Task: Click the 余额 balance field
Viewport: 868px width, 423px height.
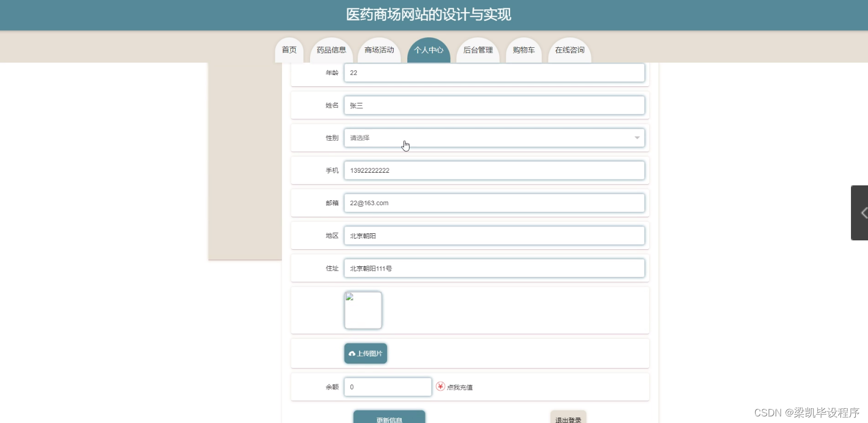Action: [388, 387]
